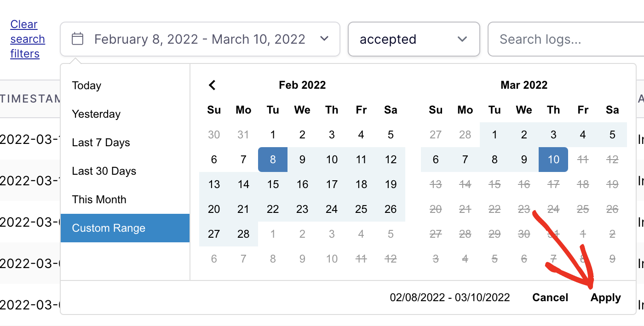Choose Last 30 Days preset
Screen dimensions: 644x326
[104, 171]
